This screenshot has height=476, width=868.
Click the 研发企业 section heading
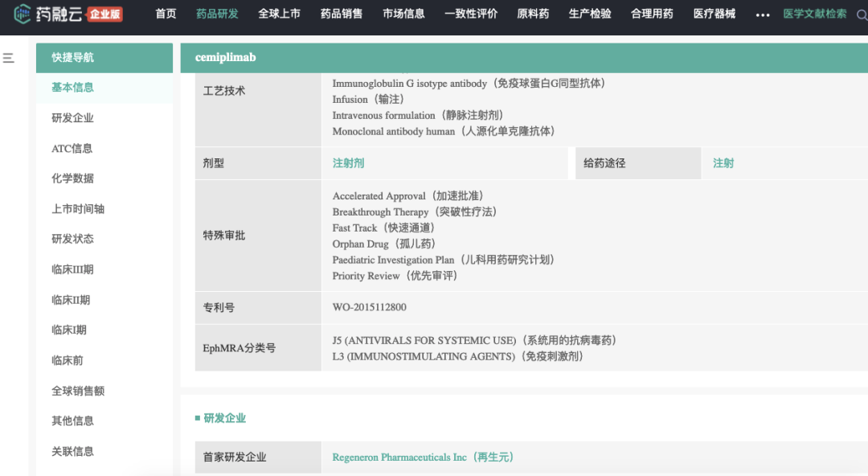224,418
